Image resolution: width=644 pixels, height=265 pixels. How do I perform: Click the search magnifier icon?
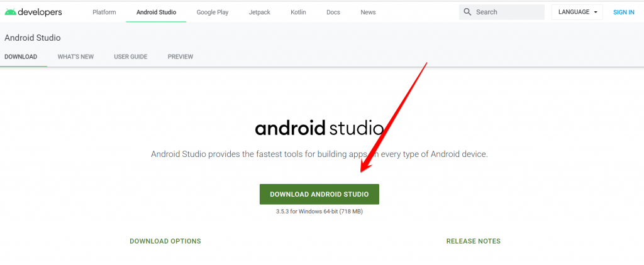pos(467,13)
